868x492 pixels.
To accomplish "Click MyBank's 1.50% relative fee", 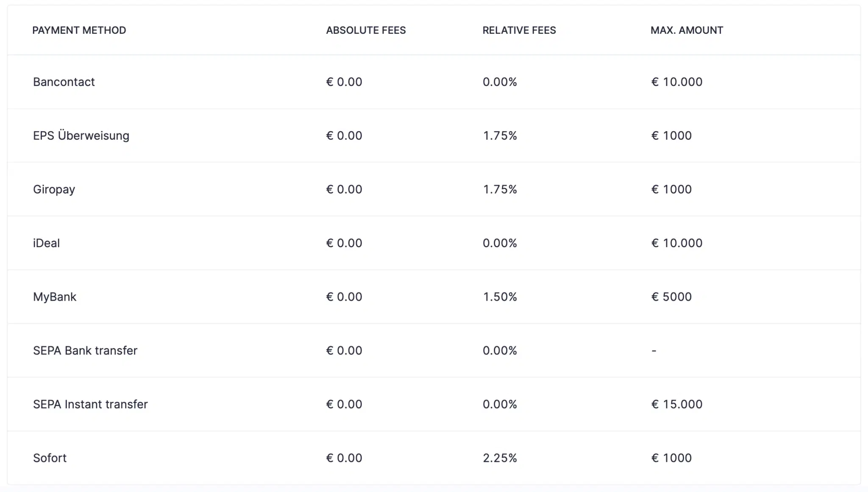I will 500,297.
